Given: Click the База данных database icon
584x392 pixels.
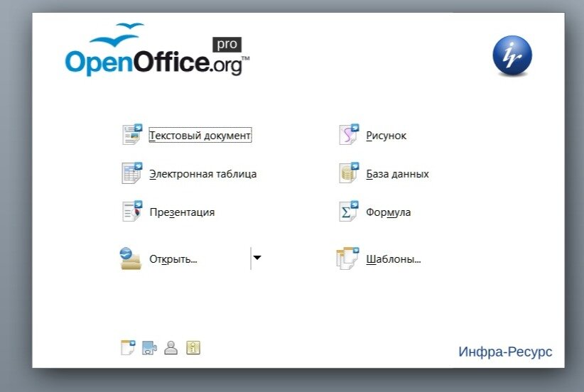Looking at the screenshot, I should tap(349, 173).
